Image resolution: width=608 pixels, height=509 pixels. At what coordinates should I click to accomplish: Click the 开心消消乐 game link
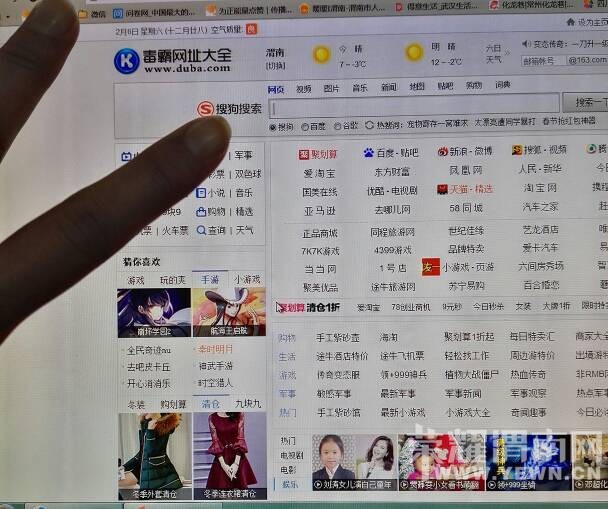[149, 384]
